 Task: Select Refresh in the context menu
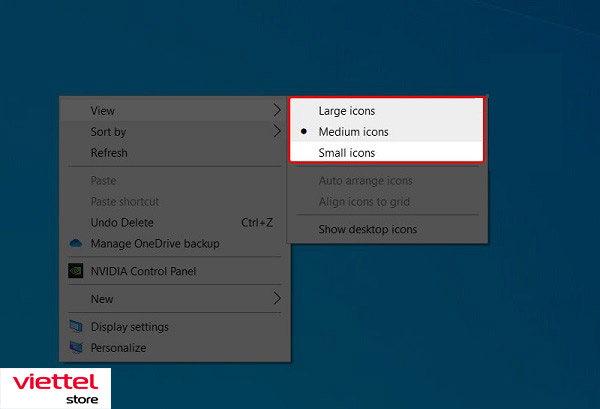pyautogui.click(x=175, y=153)
